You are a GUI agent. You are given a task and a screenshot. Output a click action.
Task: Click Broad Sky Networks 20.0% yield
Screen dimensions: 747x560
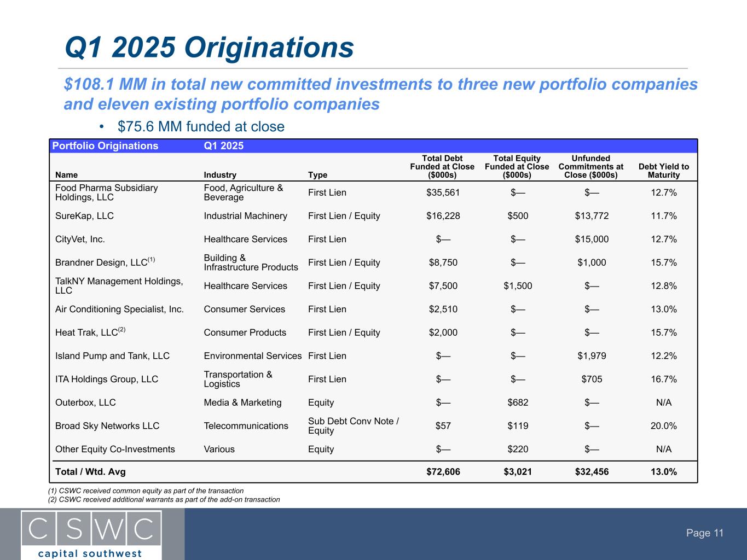point(663,426)
